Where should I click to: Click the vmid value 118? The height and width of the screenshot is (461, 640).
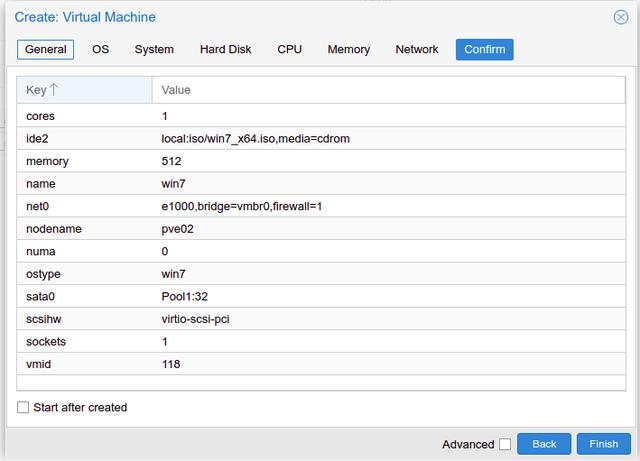click(x=171, y=364)
